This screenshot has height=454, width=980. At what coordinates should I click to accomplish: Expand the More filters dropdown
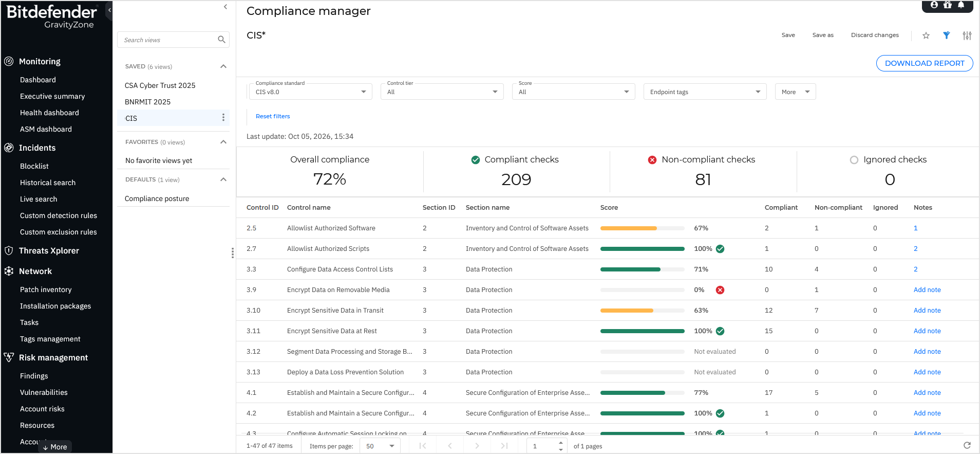(x=795, y=92)
